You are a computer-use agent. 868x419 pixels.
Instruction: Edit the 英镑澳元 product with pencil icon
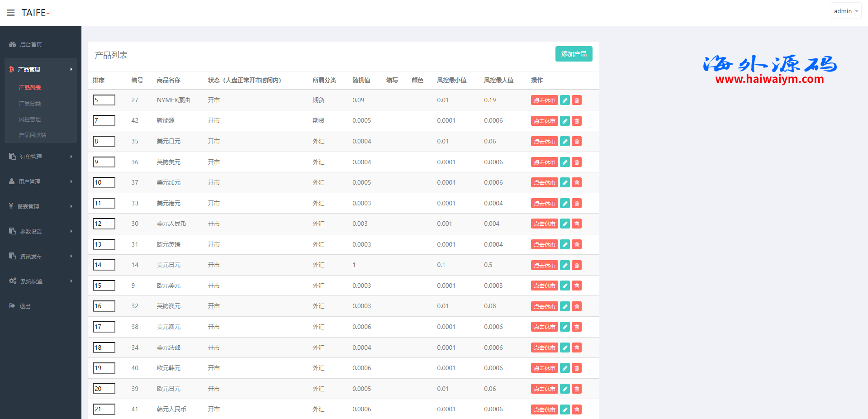pyautogui.click(x=564, y=306)
